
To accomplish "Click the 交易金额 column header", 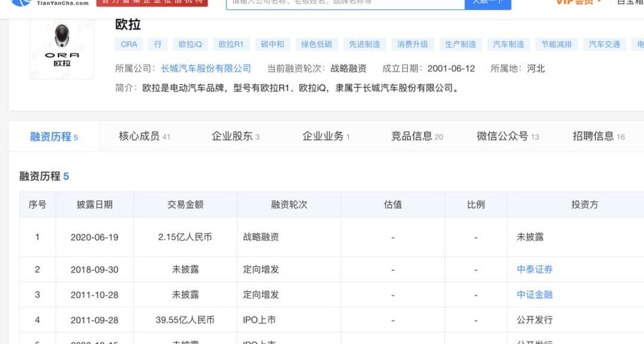I will click(x=185, y=204).
